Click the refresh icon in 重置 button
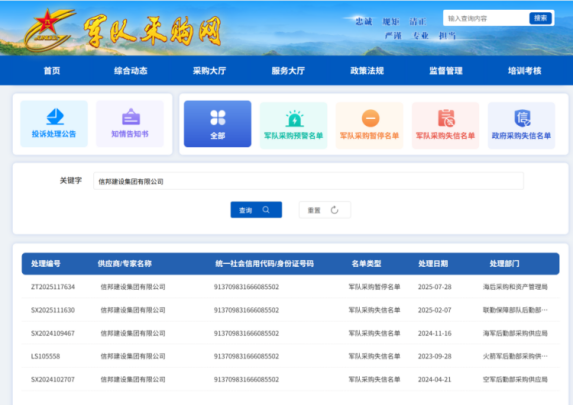The image size is (573, 406). click(x=334, y=210)
